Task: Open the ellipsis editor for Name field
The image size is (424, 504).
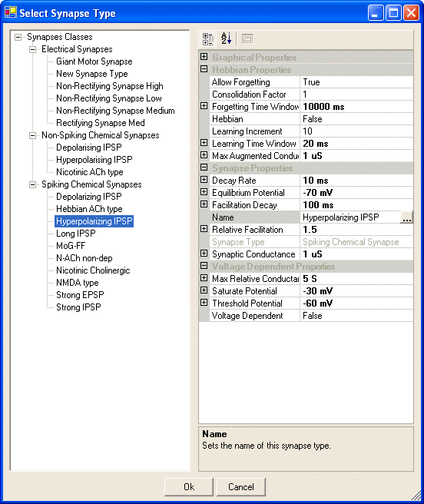Action: (x=406, y=217)
